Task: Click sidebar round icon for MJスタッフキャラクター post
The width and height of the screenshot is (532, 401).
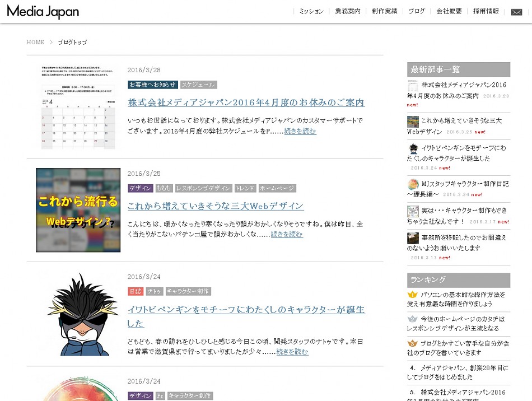Action: point(413,184)
